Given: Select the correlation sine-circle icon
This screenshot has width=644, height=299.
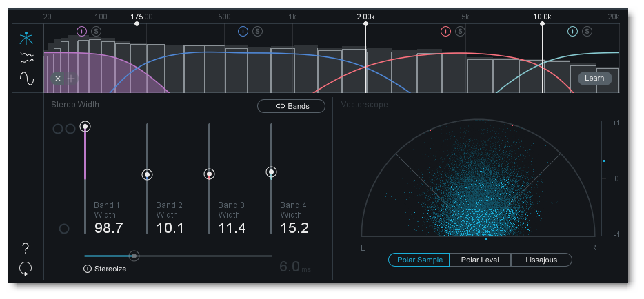Looking at the screenshot, I should [x=26, y=78].
